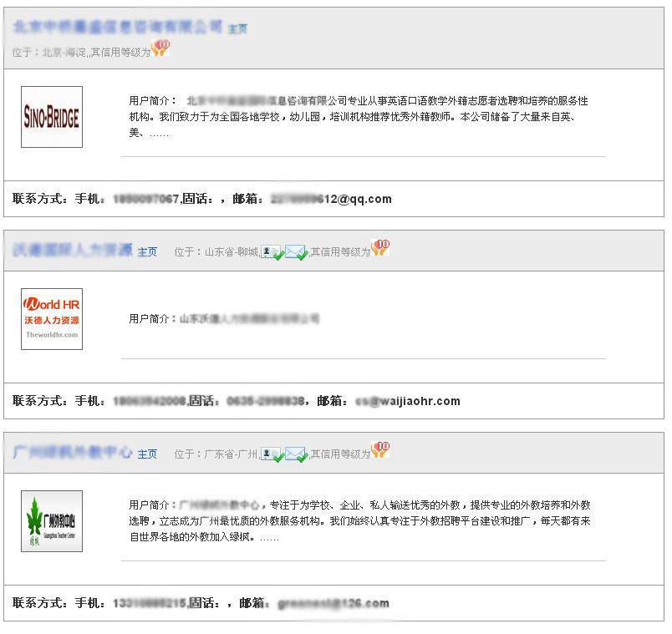672x634 pixels.
Task: Open the Beijing consulting company title link
Action: pos(118,27)
